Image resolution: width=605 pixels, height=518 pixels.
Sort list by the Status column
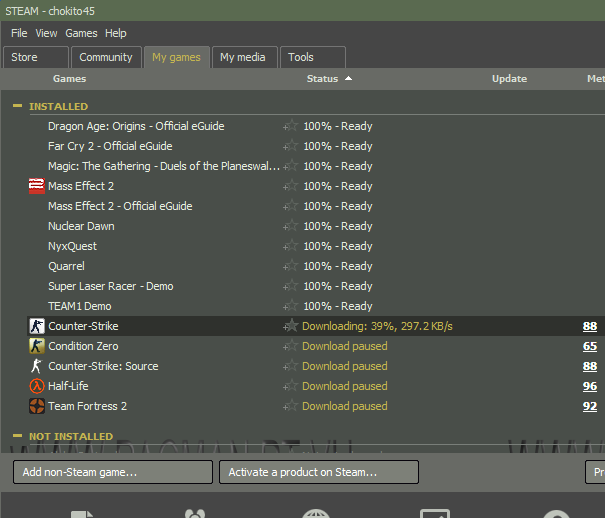point(322,78)
